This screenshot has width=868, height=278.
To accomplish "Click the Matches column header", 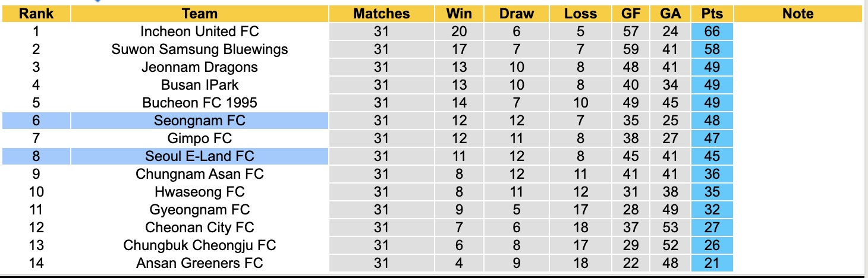I will [381, 14].
